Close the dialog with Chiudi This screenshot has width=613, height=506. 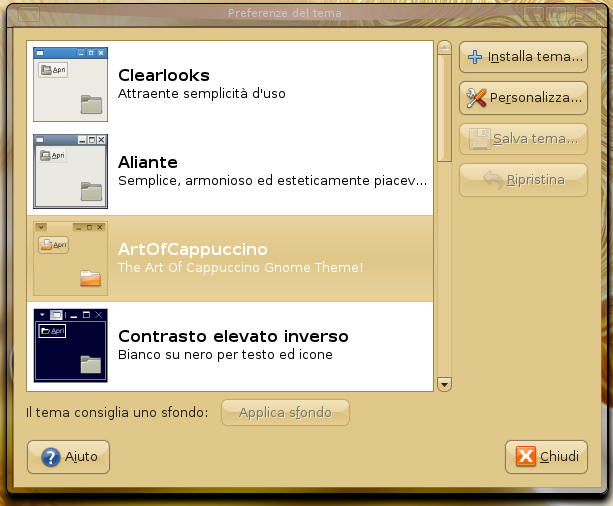(x=547, y=457)
